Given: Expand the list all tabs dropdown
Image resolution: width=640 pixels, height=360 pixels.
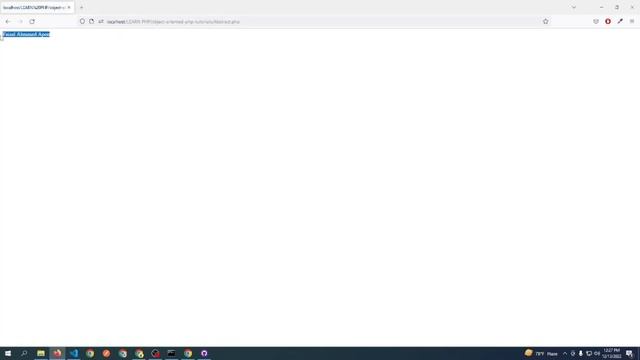Looking at the screenshot, I should [574, 7].
